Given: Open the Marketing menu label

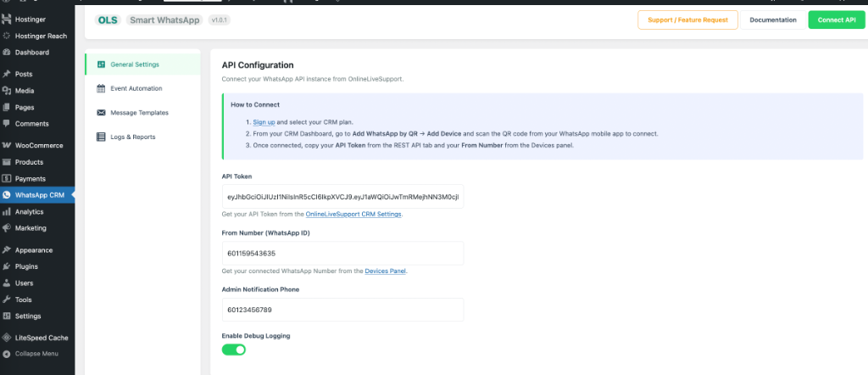Looking at the screenshot, I should (31, 228).
